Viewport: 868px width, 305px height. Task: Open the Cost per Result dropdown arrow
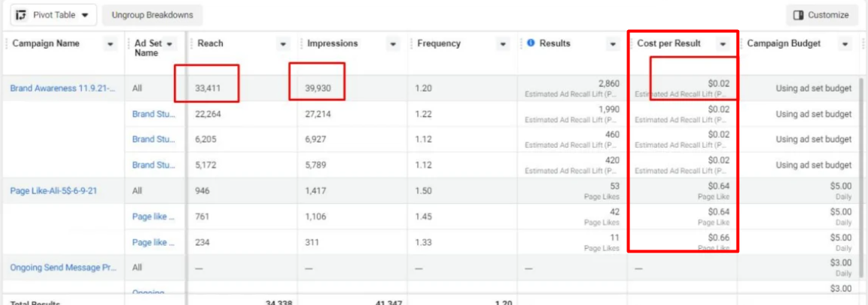coord(722,44)
